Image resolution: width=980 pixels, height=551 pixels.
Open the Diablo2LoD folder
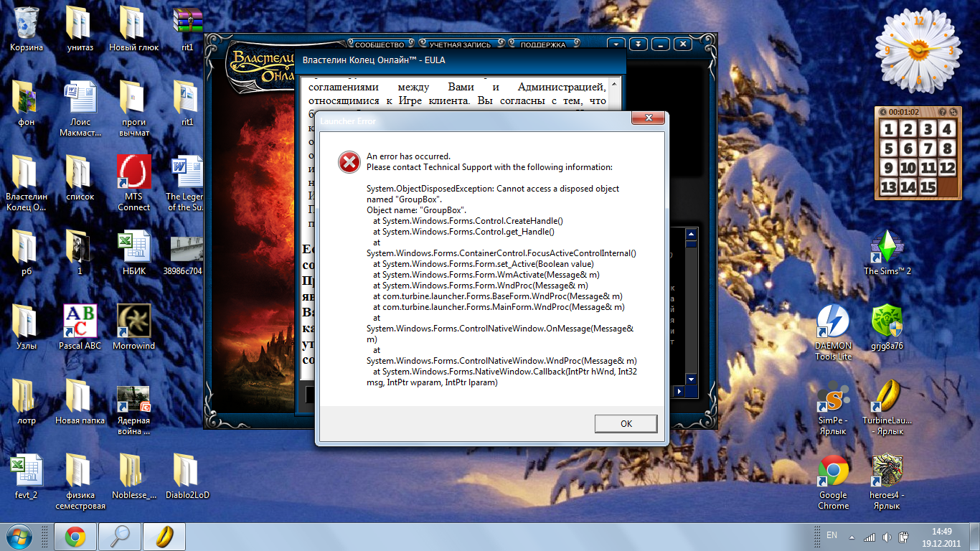click(187, 476)
